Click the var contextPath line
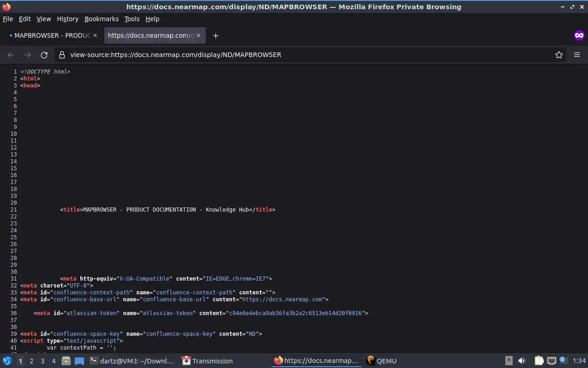This screenshot has width=588, height=368. 81,348
